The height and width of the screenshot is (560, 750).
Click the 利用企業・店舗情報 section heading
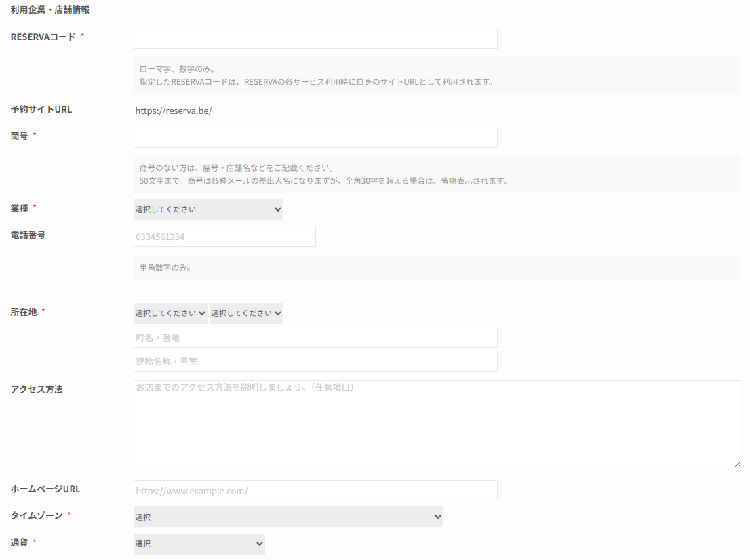pos(50,9)
